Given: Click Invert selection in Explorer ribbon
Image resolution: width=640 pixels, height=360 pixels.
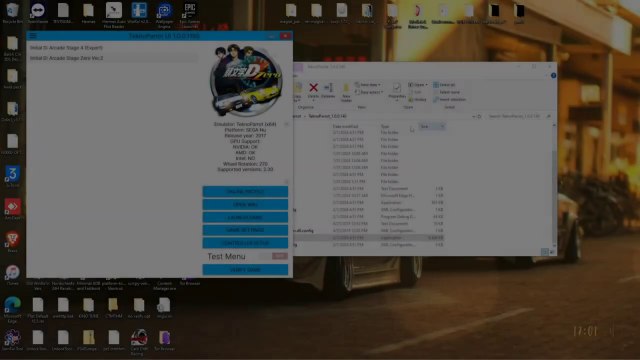Looking at the screenshot, I should point(449,100).
